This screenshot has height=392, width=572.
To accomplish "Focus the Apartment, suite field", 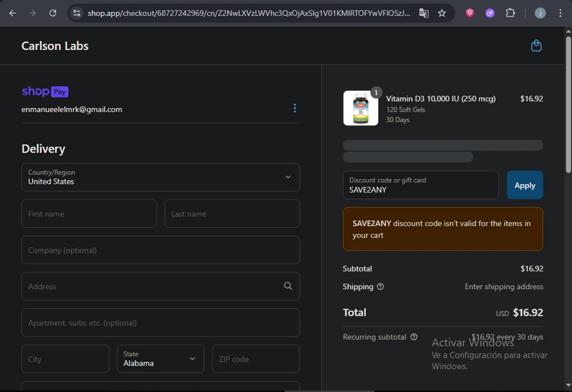I will coord(161,323).
